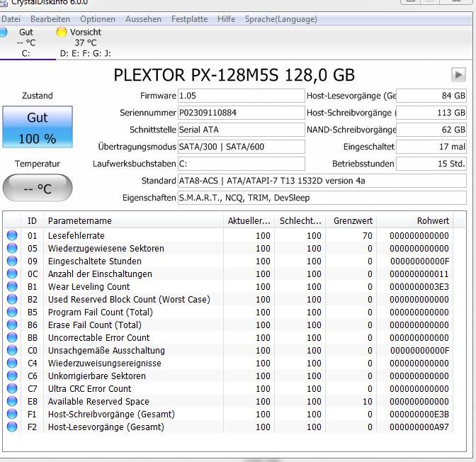Click status icon for Wiederzuweisungsereignisse

click(12, 363)
